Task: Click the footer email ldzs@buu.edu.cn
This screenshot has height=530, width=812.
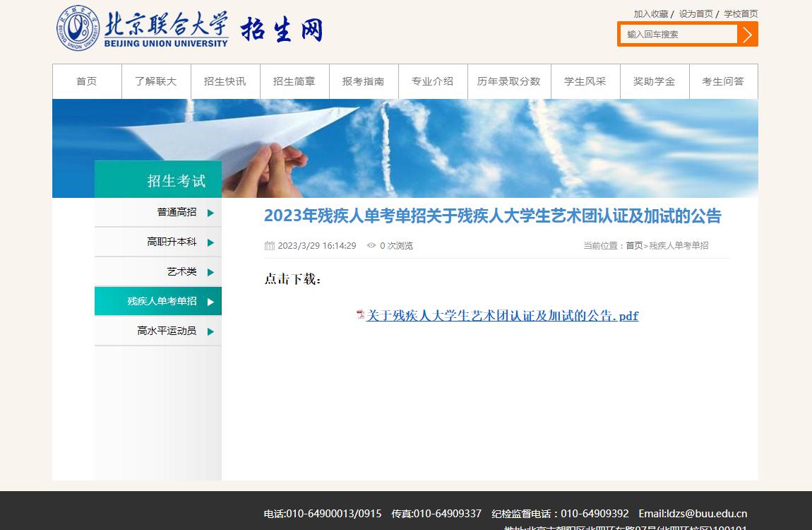Action: click(x=693, y=514)
